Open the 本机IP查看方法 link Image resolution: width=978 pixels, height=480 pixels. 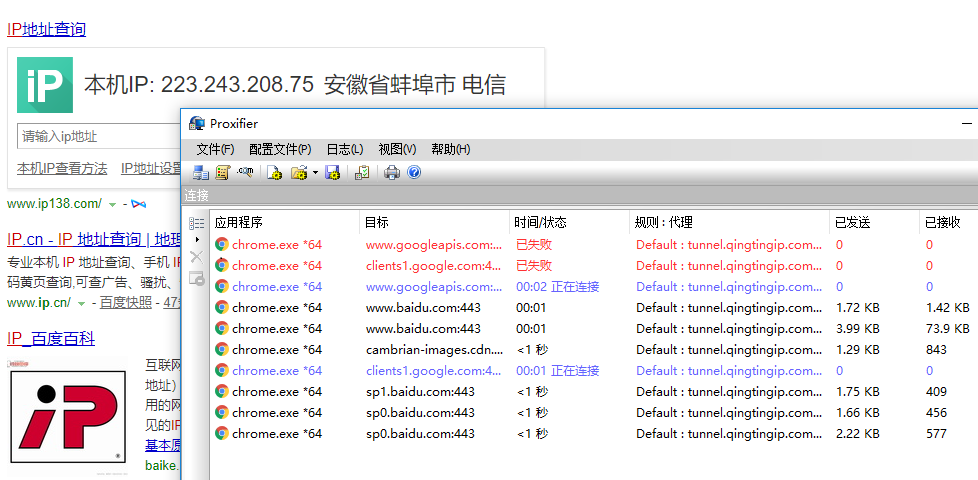[x=62, y=168]
